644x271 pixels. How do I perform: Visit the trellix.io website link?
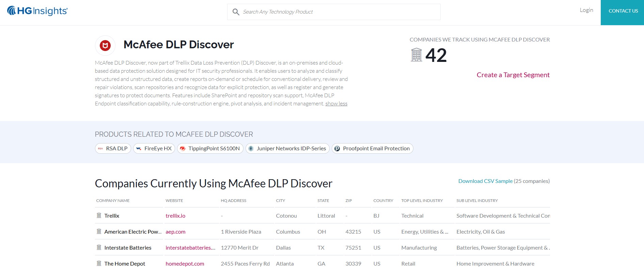click(x=175, y=216)
